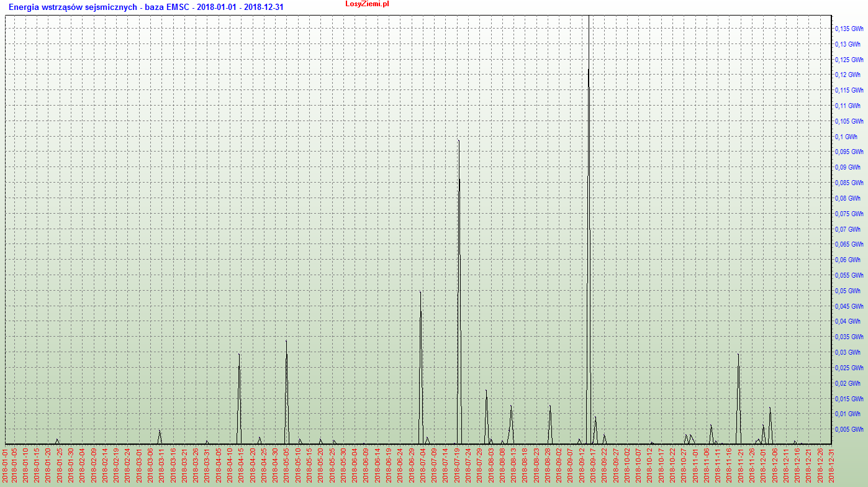868x487 pixels.
Task: Click the '0,1 GWh' y-axis label
Action: pyautogui.click(x=846, y=137)
